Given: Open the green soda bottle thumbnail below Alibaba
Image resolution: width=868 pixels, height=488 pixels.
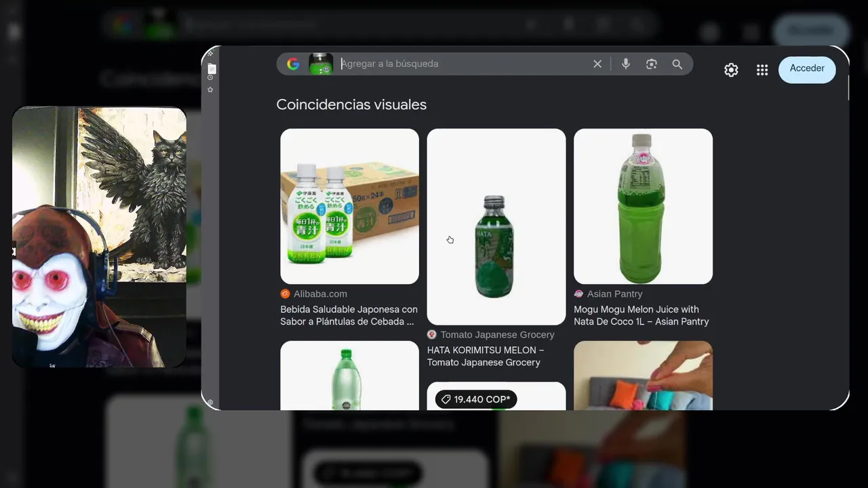Looking at the screenshot, I should [x=350, y=375].
